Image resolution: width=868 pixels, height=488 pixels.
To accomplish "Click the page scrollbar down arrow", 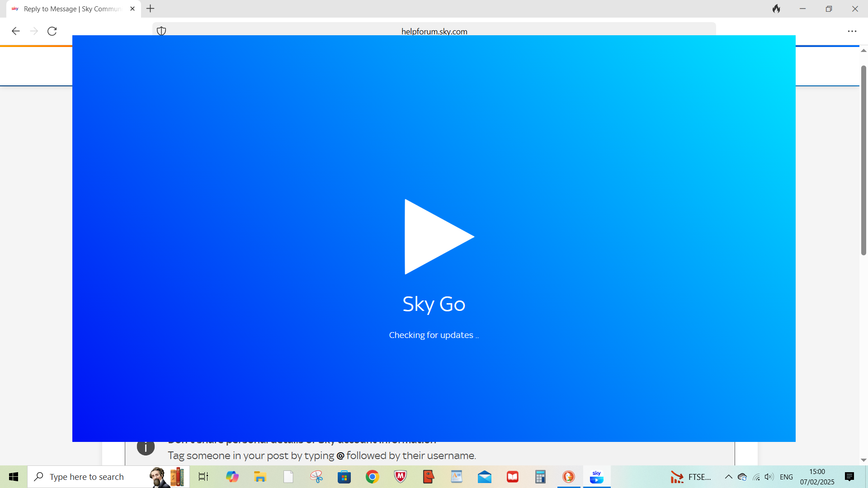I will 863,460.
